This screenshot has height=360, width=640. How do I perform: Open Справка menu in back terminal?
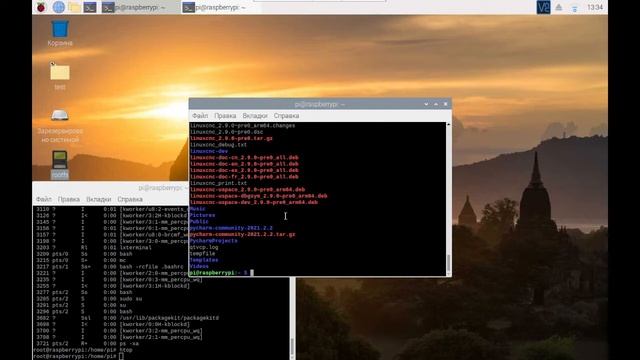[130, 199]
